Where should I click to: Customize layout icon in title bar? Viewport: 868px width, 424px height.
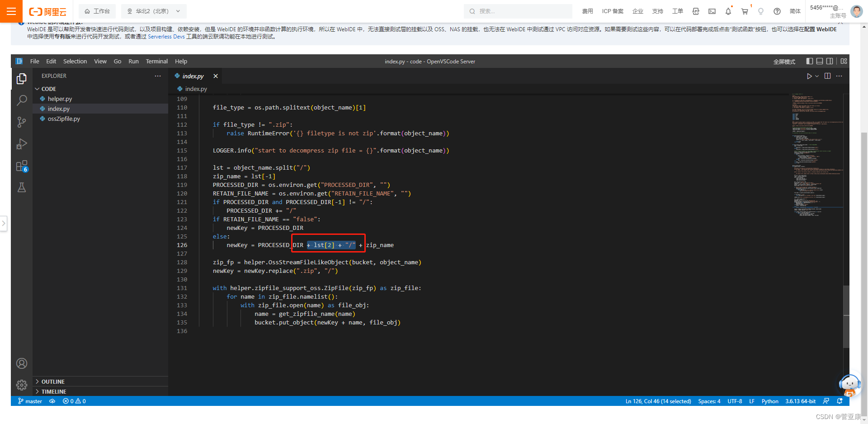click(844, 61)
